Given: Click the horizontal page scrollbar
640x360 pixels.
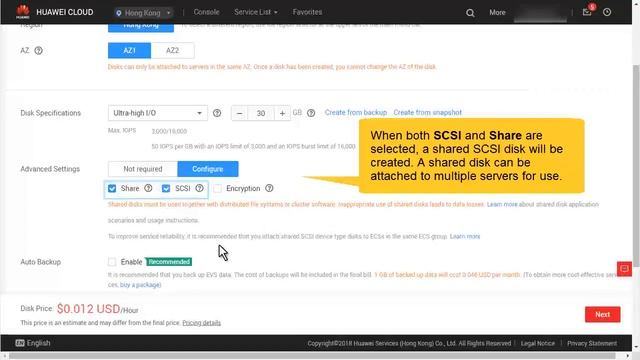Looking at the screenshot, I should pos(312,356).
